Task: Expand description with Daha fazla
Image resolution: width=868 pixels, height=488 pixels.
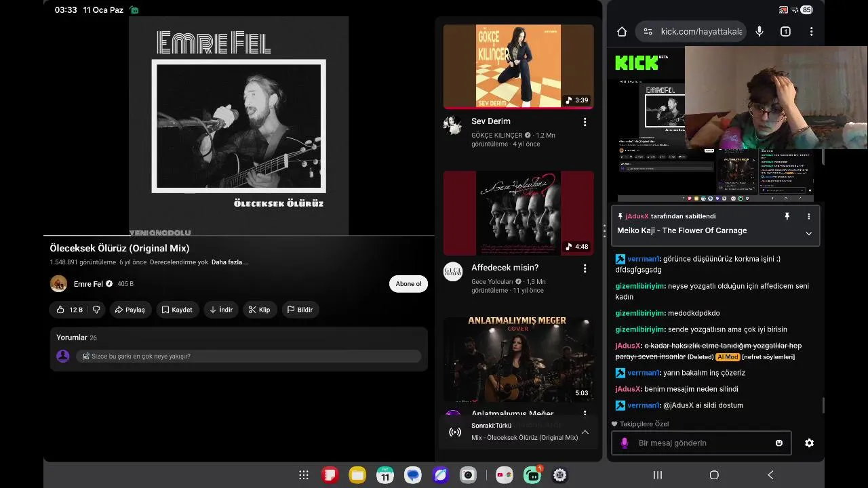Action: (x=229, y=262)
